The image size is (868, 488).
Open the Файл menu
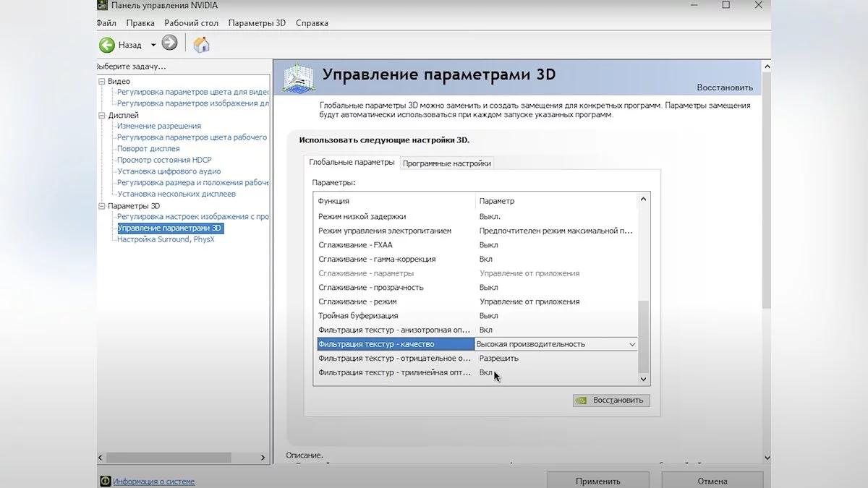tap(106, 23)
